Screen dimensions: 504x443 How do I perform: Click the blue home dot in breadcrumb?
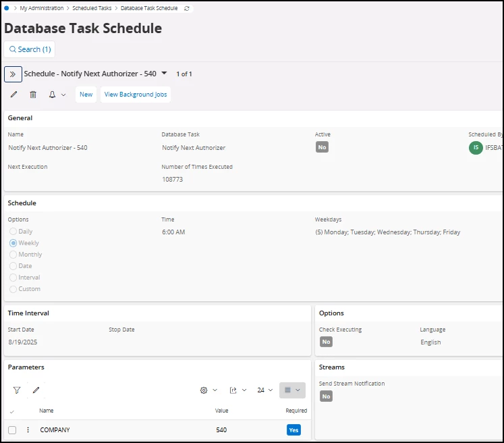click(7, 8)
